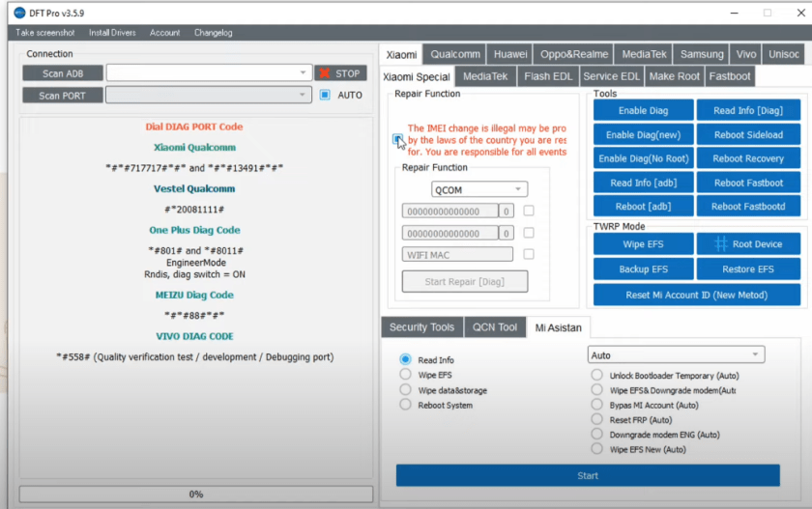
Task: Open the Changelog menu
Action: [x=214, y=33]
